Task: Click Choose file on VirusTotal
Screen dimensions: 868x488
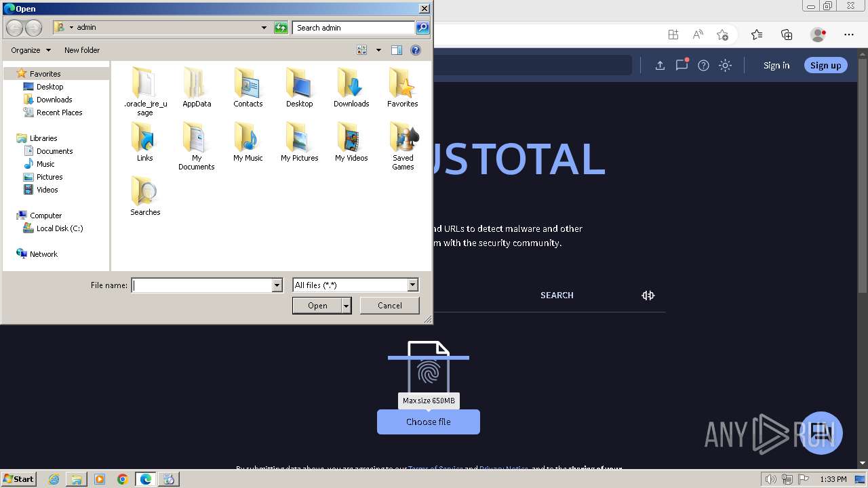Action: point(429,422)
